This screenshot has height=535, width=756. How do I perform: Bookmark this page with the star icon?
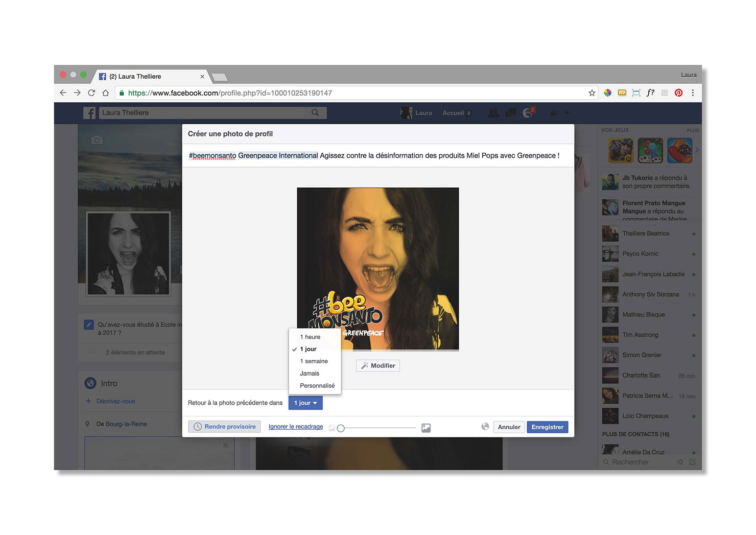pyautogui.click(x=592, y=93)
